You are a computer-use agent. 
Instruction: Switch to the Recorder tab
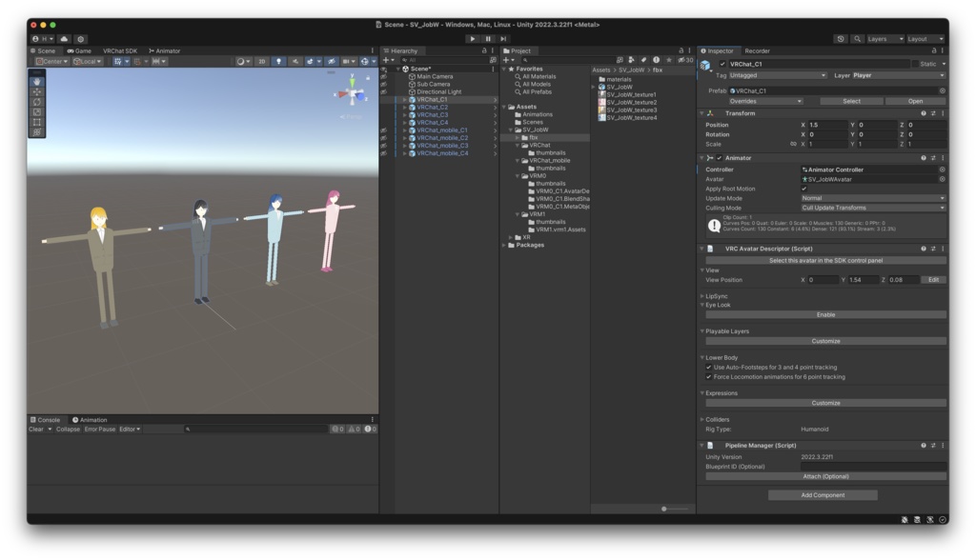[x=757, y=51]
